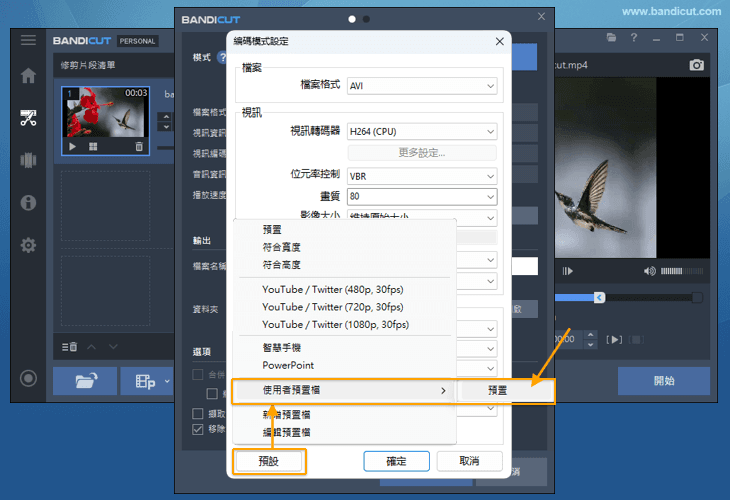
Task: Toggle the 合併 checkbox under 選項
Action: 198,374
